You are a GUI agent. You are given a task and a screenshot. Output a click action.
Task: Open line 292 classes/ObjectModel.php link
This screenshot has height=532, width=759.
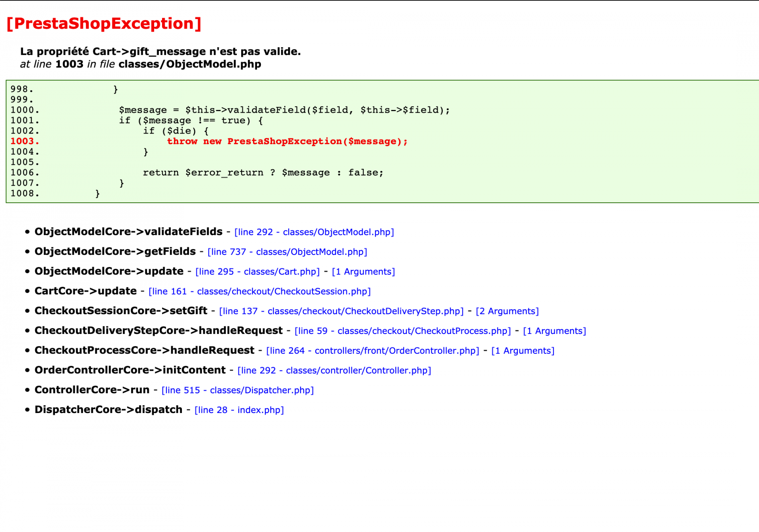pos(314,232)
